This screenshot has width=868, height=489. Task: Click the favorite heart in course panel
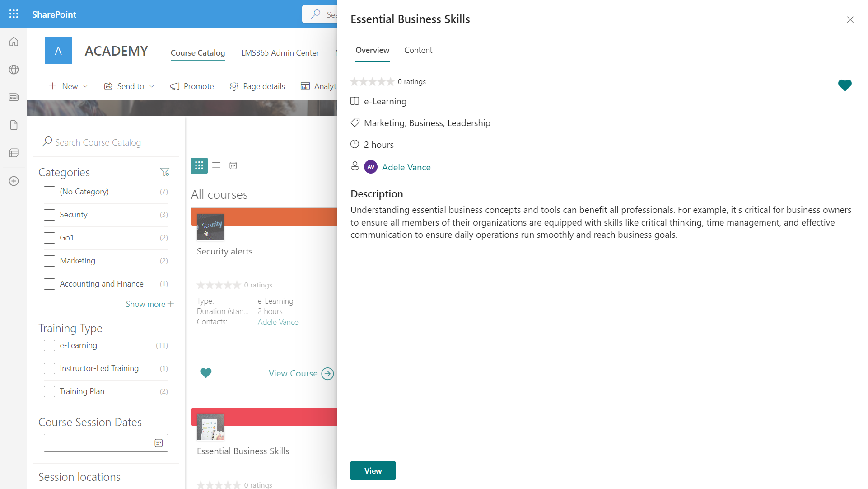point(845,85)
